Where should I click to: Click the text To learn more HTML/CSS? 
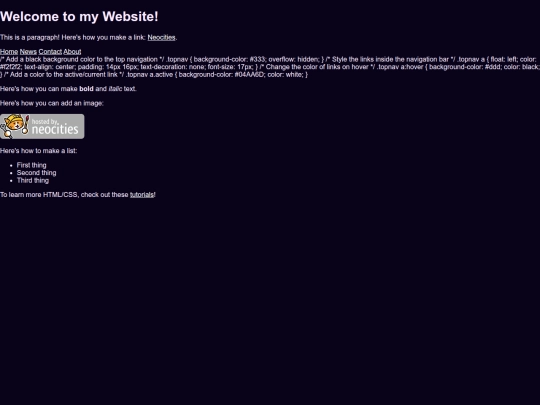[x=39, y=195]
